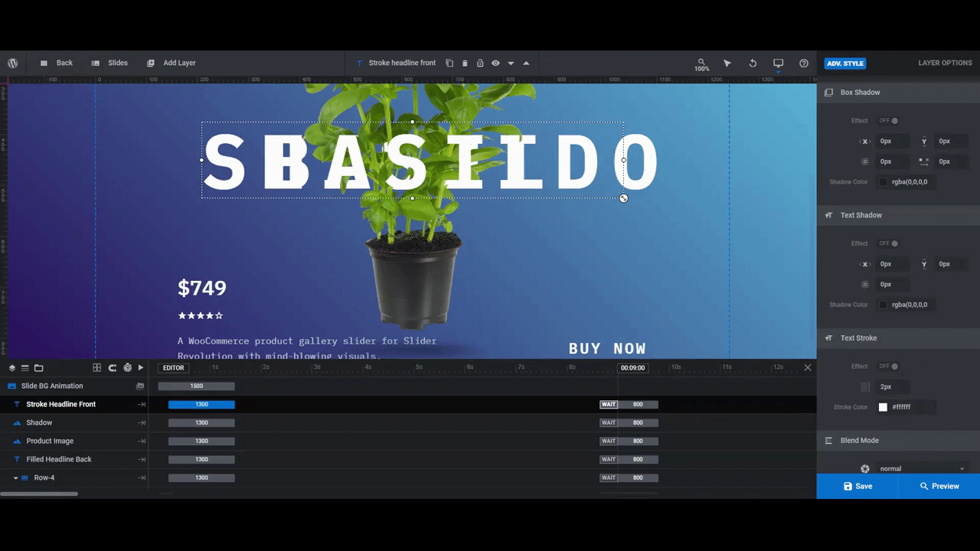Click the EDITOR button on timeline
This screenshot has height=551, width=980.
point(174,368)
